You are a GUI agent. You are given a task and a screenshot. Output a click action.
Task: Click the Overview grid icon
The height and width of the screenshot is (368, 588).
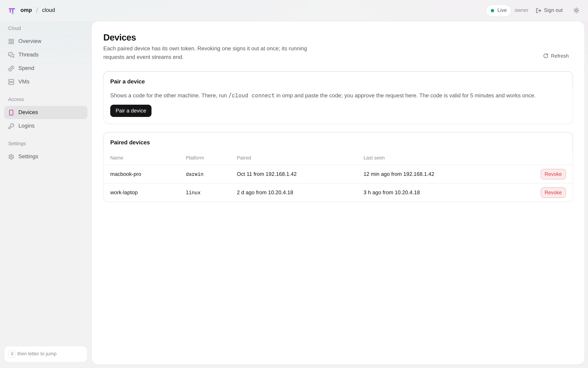click(x=11, y=41)
